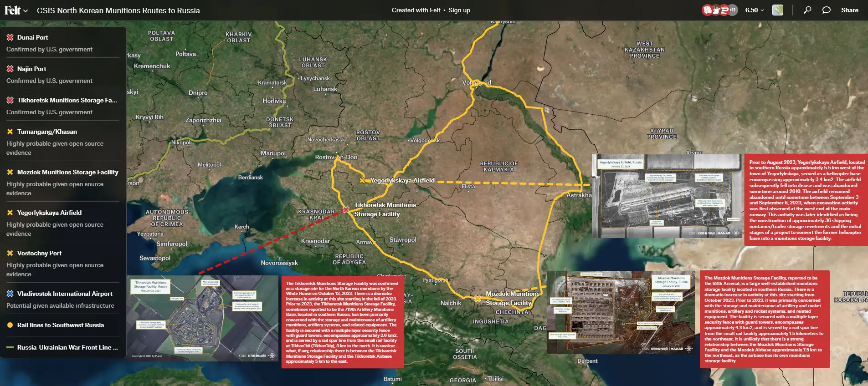Select Vostochny Port legend entry

tap(39, 253)
